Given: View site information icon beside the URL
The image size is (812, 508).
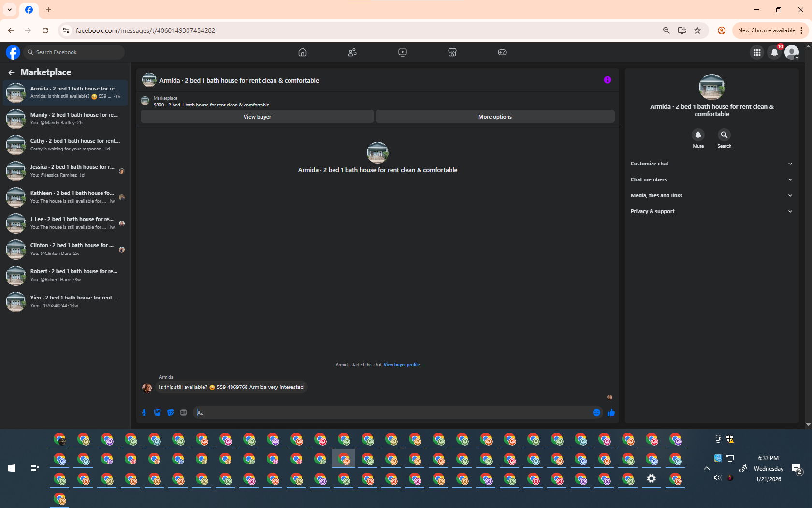Looking at the screenshot, I should tap(66, 30).
